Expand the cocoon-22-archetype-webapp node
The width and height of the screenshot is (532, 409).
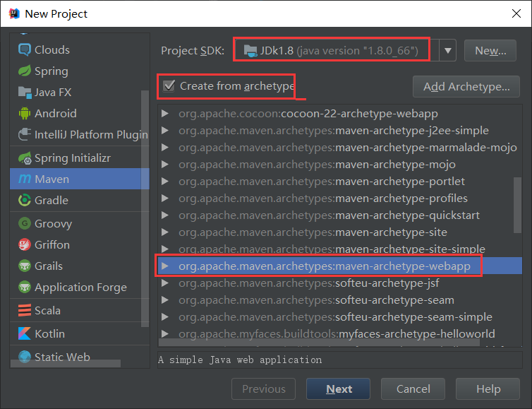click(165, 114)
